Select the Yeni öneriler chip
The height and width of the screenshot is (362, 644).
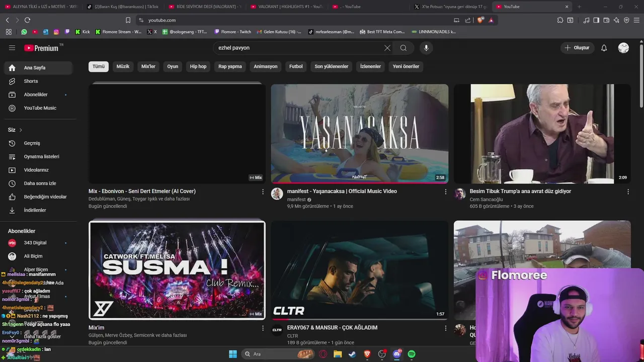[x=406, y=66]
